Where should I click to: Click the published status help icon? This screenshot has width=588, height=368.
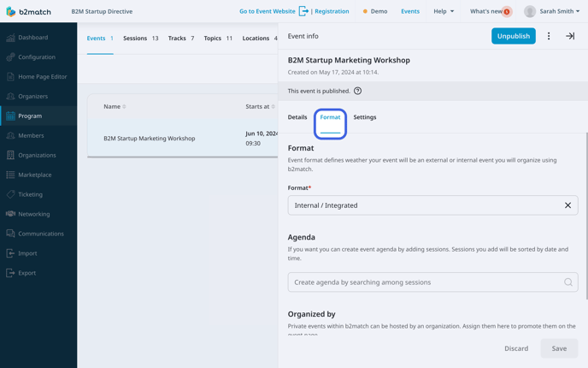(x=358, y=91)
